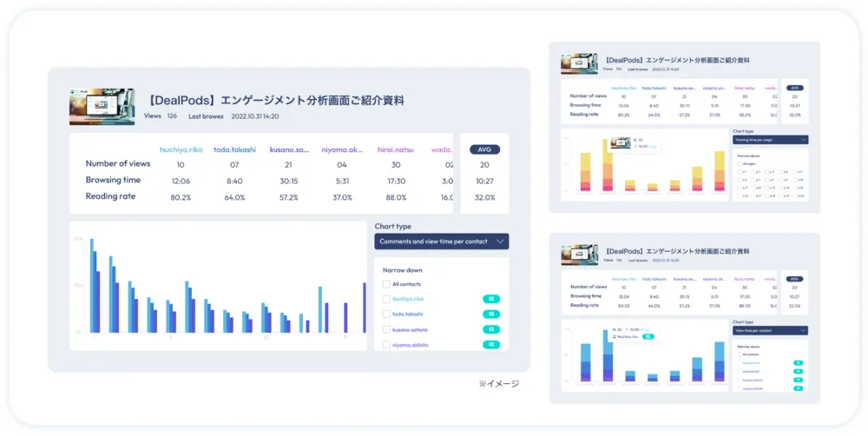The width and height of the screenshot is (868, 437).
Task: Click tallest yellow stacked bar, top-right chart
Action: pos(608,165)
